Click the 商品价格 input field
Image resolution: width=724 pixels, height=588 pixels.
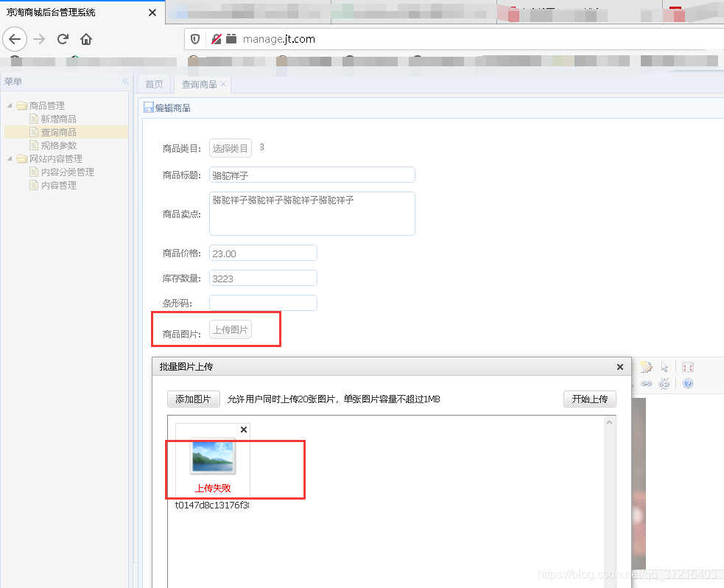click(x=263, y=252)
